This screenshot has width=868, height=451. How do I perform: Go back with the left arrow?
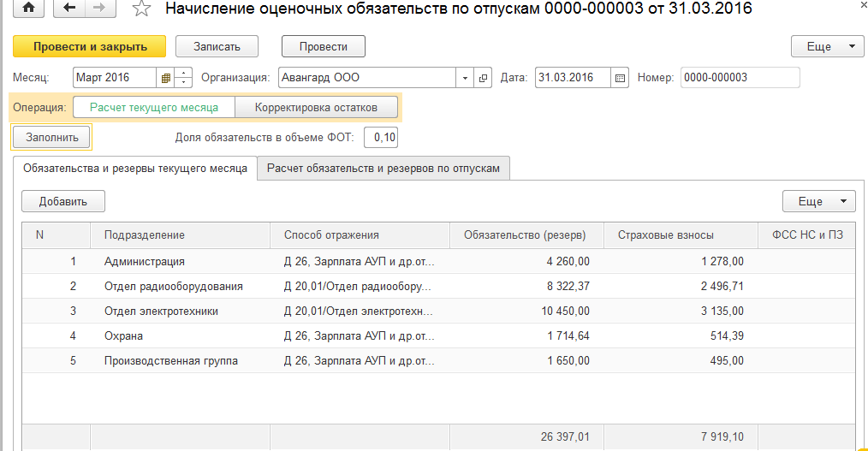[x=69, y=9]
